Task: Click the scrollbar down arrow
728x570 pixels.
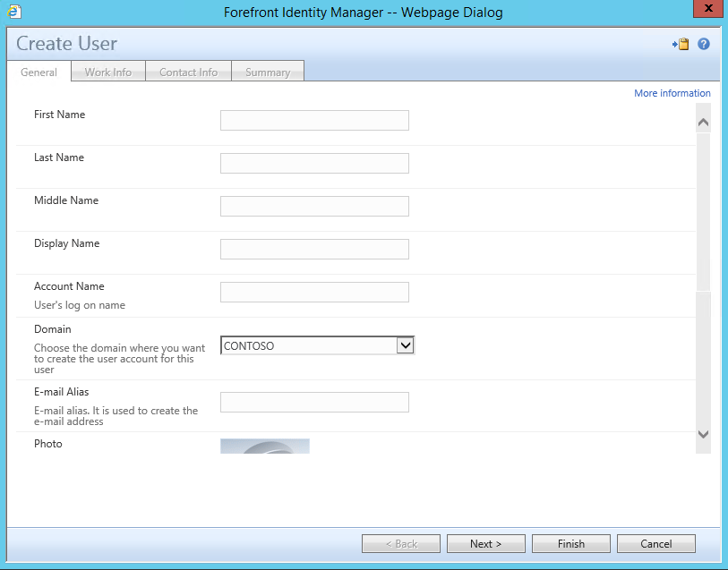Action: tap(703, 435)
